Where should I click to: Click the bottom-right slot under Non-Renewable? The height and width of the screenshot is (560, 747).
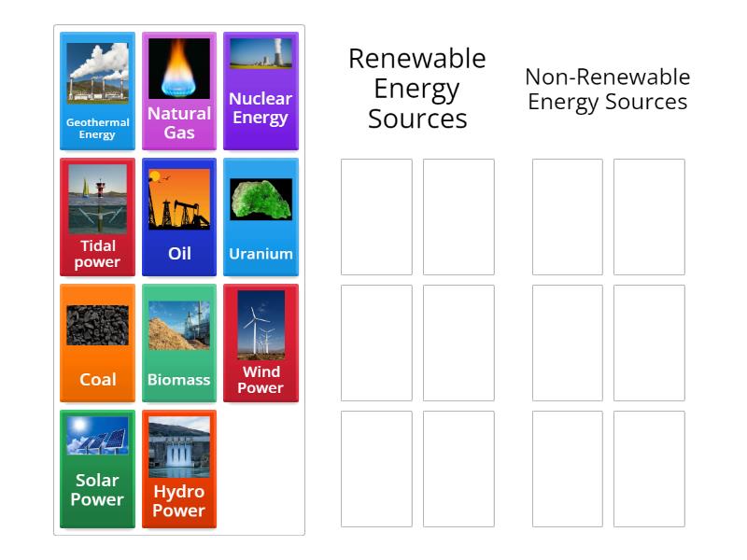(x=649, y=467)
